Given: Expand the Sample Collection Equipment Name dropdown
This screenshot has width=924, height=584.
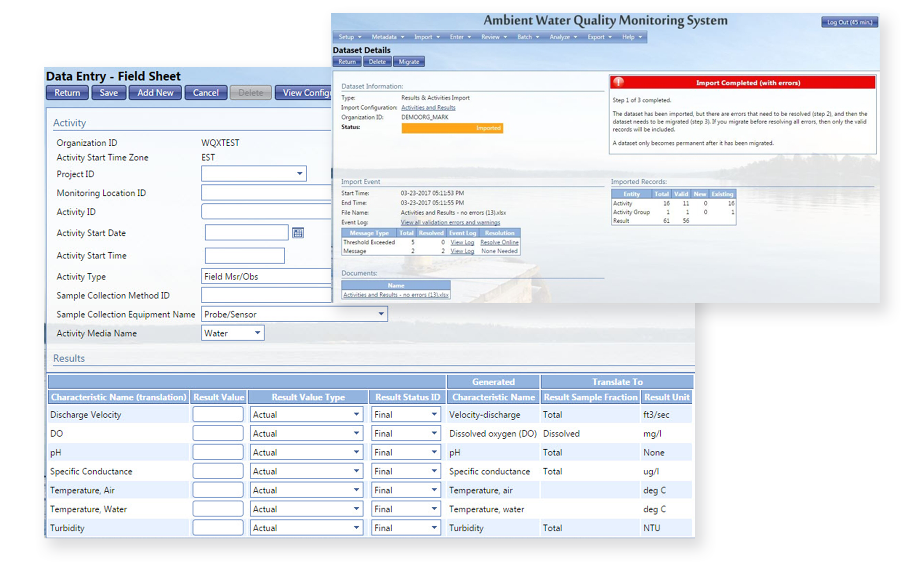Looking at the screenshot, I should (381, 314).
